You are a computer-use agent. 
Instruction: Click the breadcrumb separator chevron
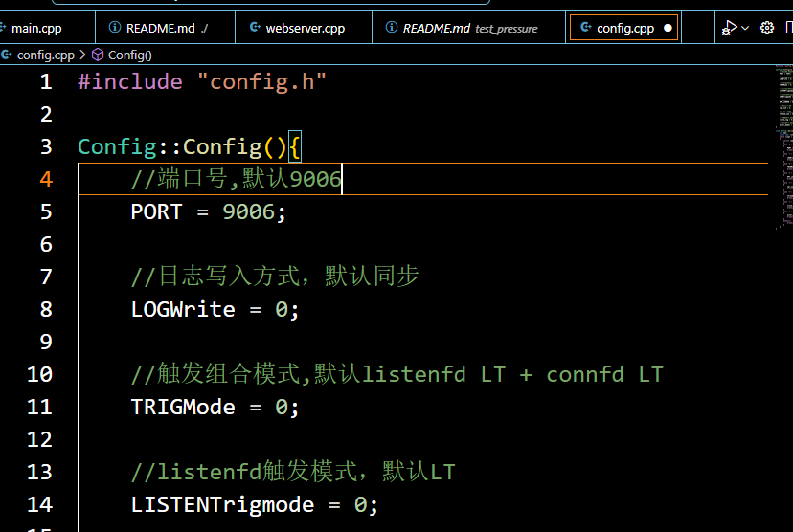point(82,55)
